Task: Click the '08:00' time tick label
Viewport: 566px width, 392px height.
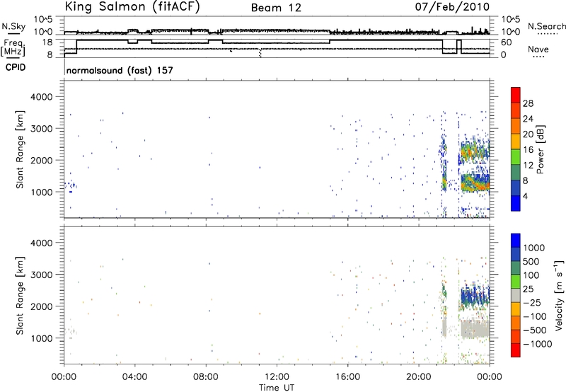Action: click(x=206, y=377)
